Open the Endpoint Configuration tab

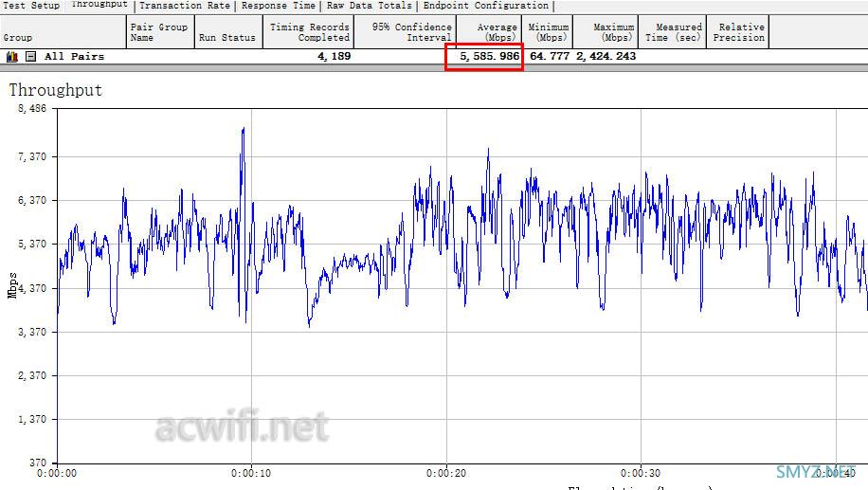point(486,6)
